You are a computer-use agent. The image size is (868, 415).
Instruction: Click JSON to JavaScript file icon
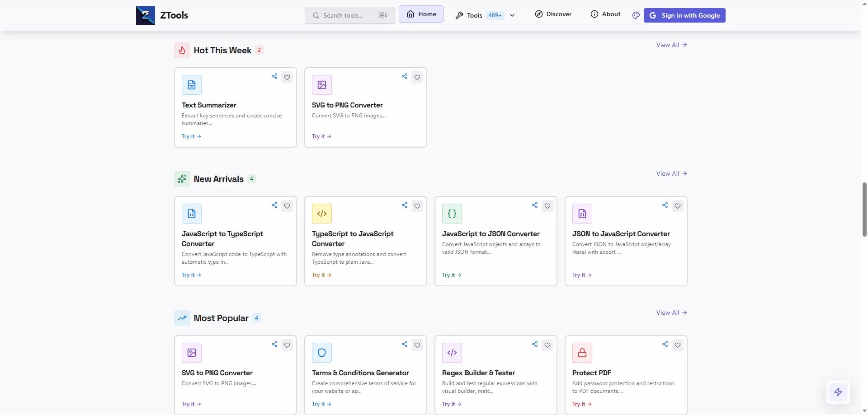coord(582,214)
